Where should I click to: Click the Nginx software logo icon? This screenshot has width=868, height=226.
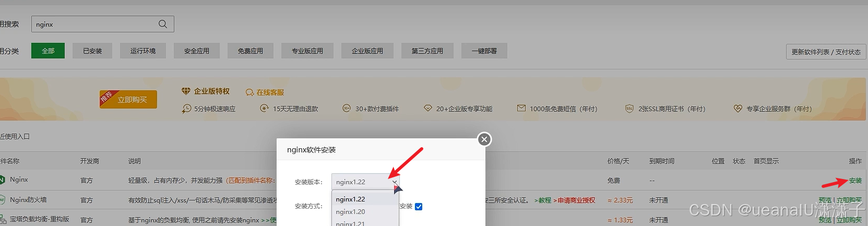coord(2,180)
